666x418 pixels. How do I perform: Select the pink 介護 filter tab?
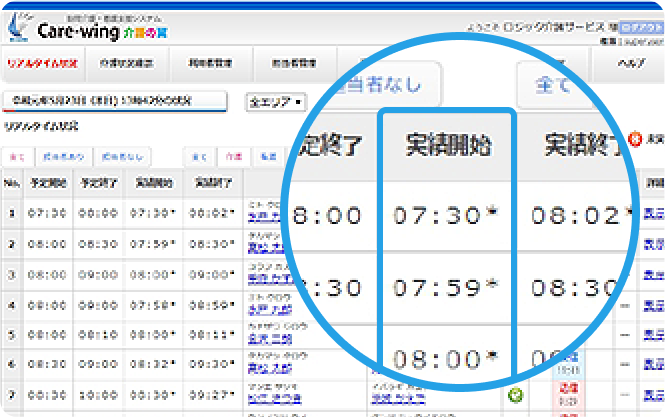pyautogui.click(x=234, y=157)
